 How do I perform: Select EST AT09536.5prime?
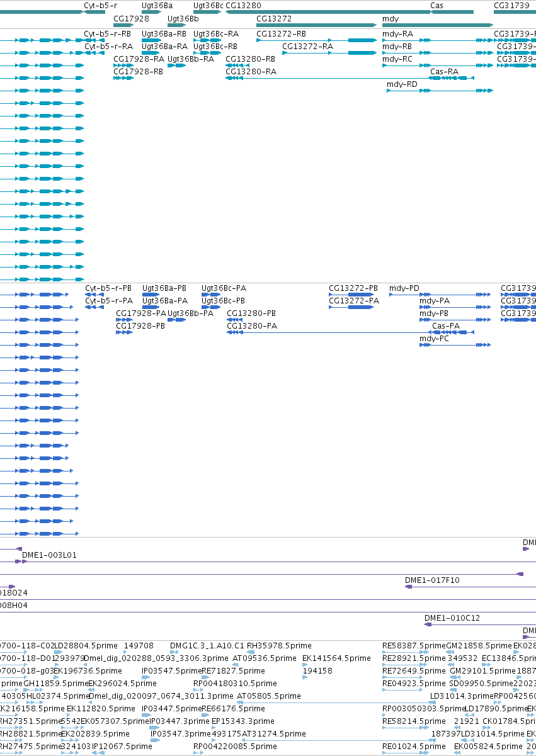[x=265, y=658]
